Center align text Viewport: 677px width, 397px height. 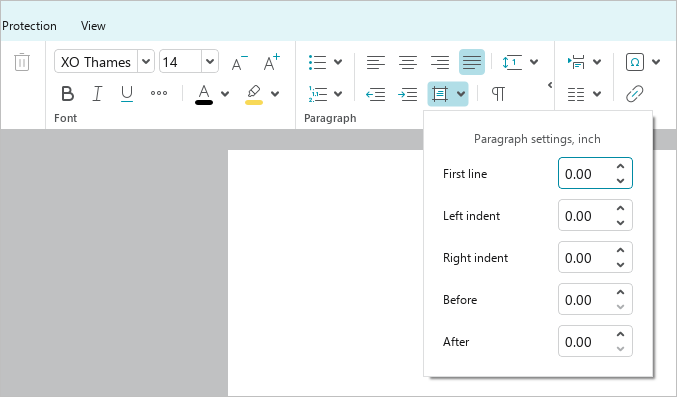408,62
